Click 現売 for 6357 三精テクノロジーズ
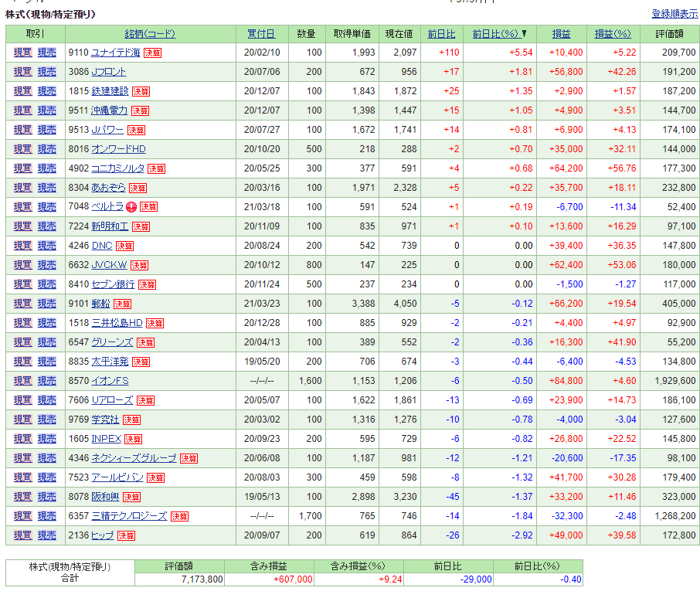The image size is (700, 598). point(47,516)
